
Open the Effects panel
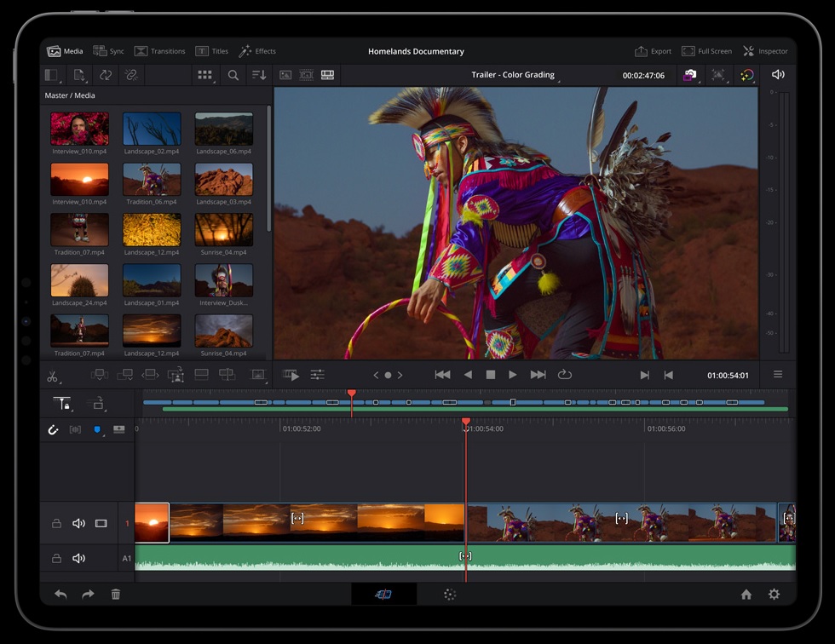258,51
